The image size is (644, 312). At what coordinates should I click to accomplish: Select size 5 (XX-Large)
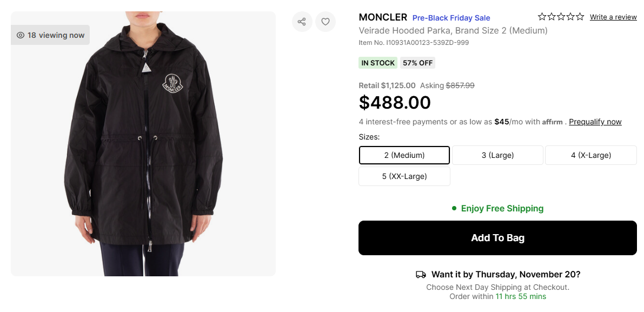tap(404, 176)
